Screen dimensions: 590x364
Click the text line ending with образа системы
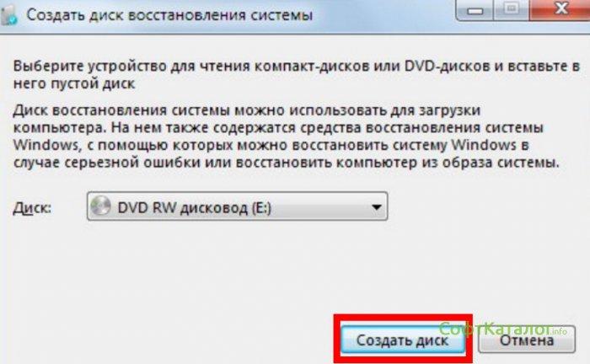286,163
